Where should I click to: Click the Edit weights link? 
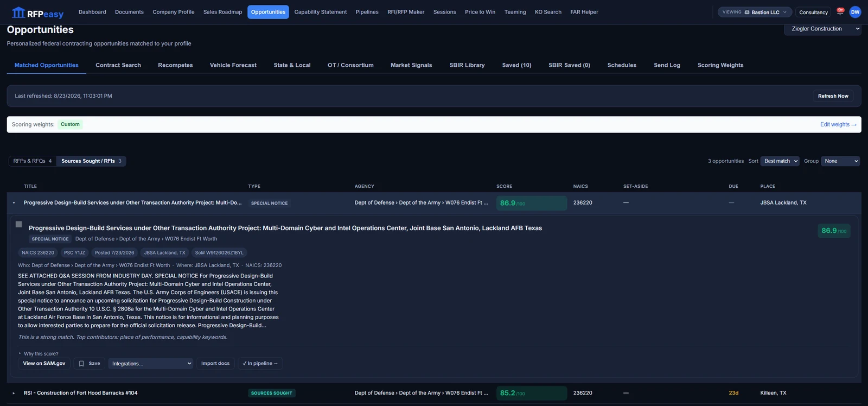coord(838,124)
